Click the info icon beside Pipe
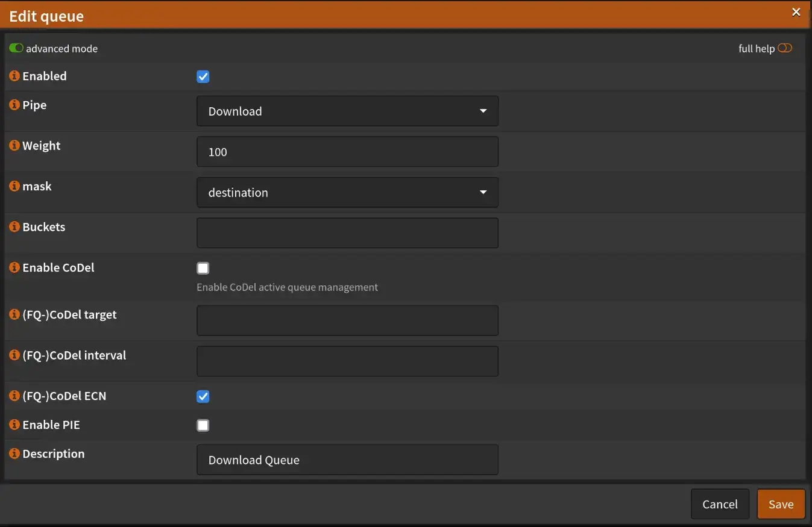 point(14,105)
